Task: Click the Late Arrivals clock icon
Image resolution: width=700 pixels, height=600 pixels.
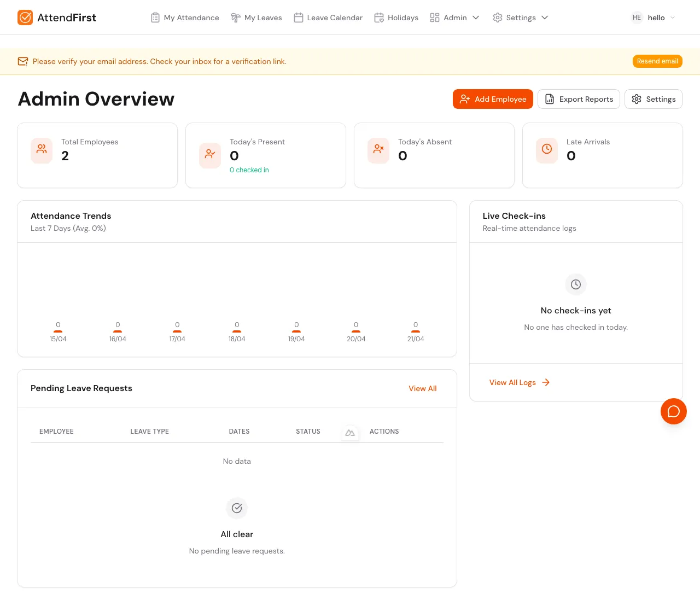Action: point(547,150)
